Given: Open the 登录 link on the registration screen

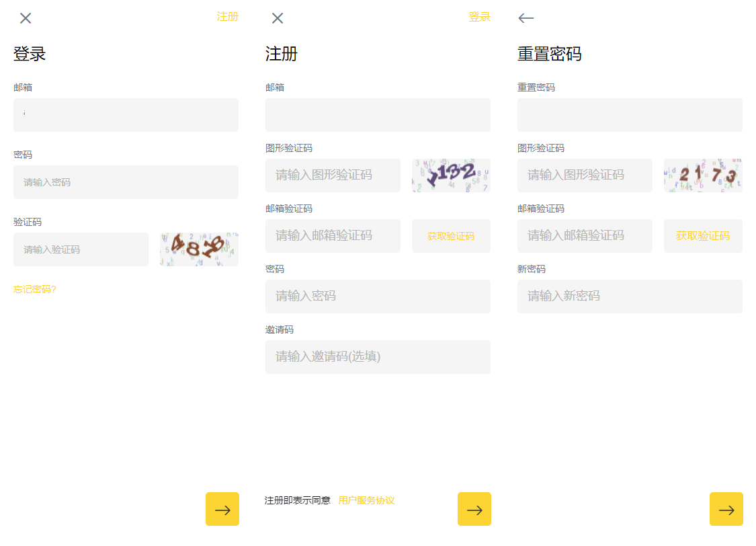Looking at the screenshot, I should [479, 17].
